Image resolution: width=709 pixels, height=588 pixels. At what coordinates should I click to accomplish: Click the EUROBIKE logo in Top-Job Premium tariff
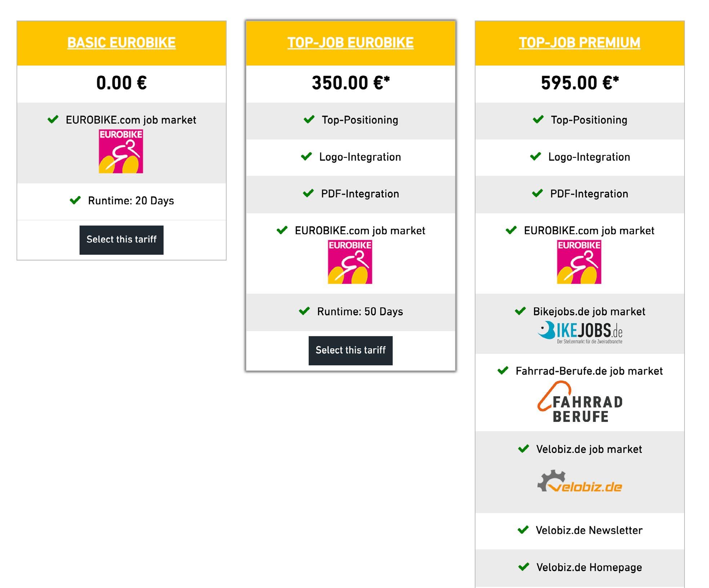pyautogui.click(x=579, y=262)
